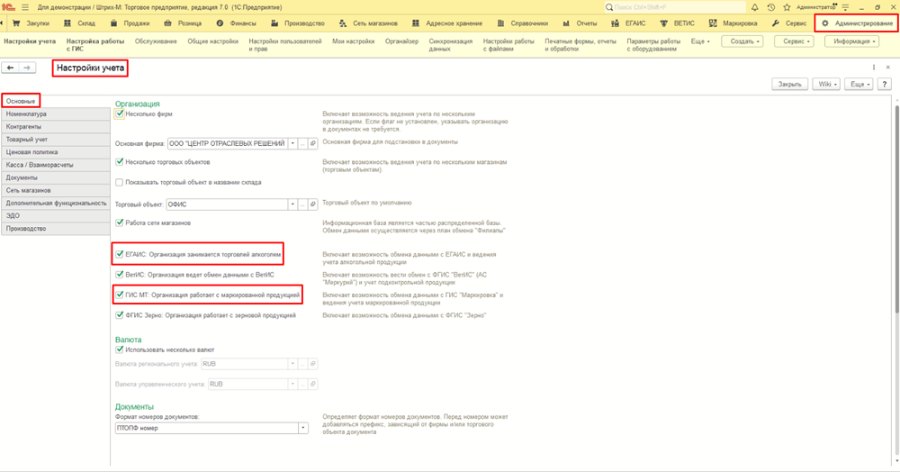Open Общие настройки link
900x472 pixels.
[213, 41]
